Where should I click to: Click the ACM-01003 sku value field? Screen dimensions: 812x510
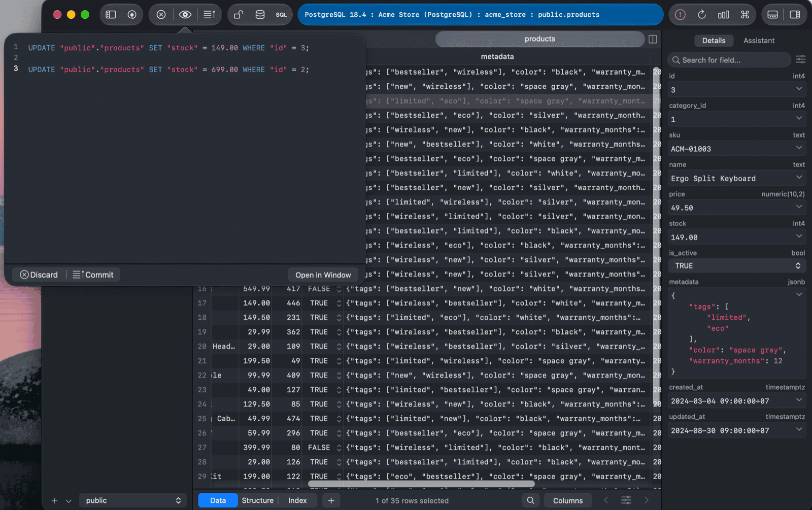click(x=737, y=149)
